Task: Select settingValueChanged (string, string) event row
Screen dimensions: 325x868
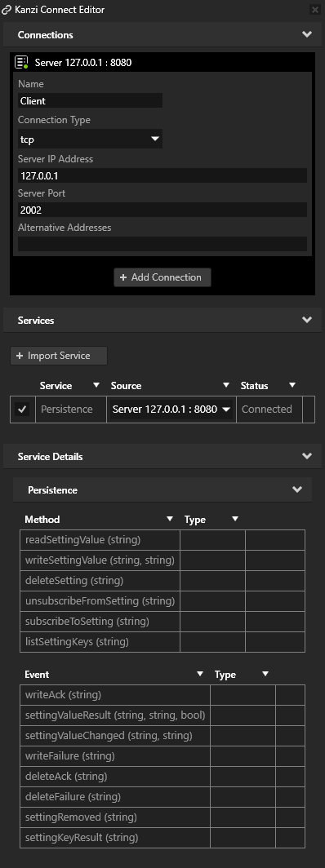Action: click(x=162, y=736)
